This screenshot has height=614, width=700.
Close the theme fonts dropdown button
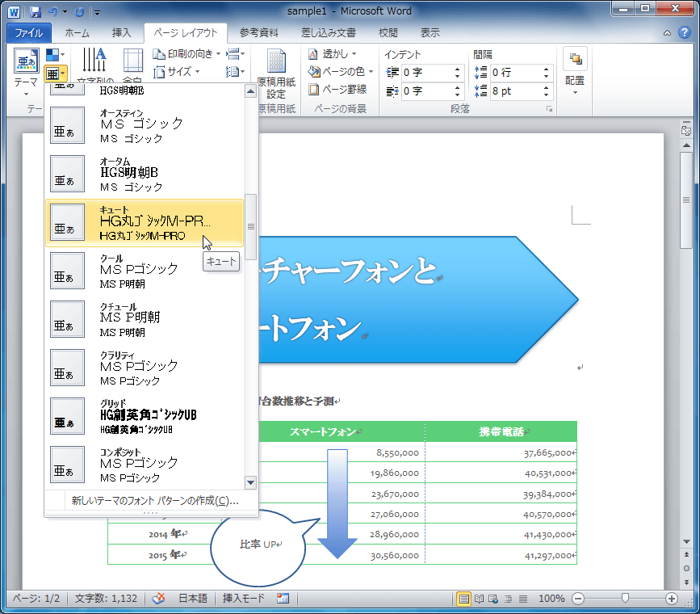tap(56, 73)
